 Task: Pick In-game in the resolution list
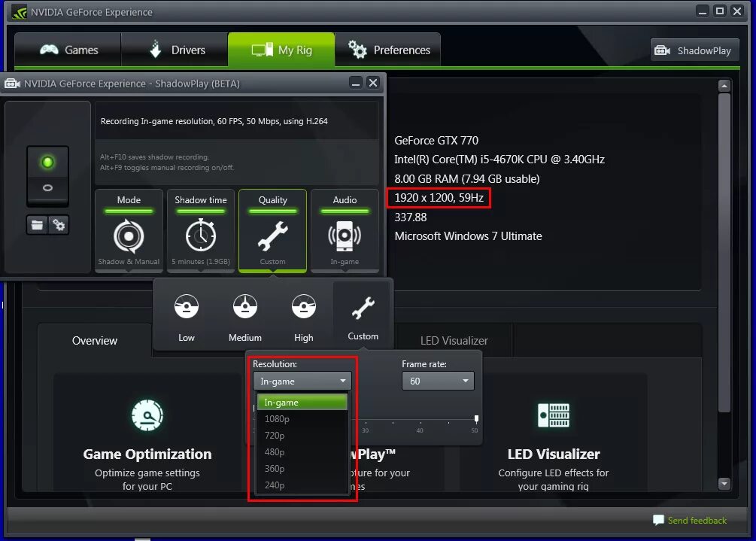(302, 402)
